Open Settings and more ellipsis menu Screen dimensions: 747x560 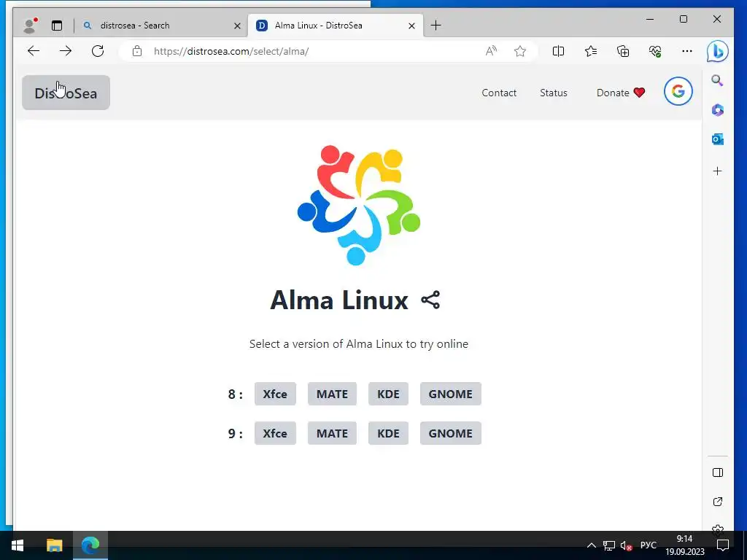click(687, 51)
